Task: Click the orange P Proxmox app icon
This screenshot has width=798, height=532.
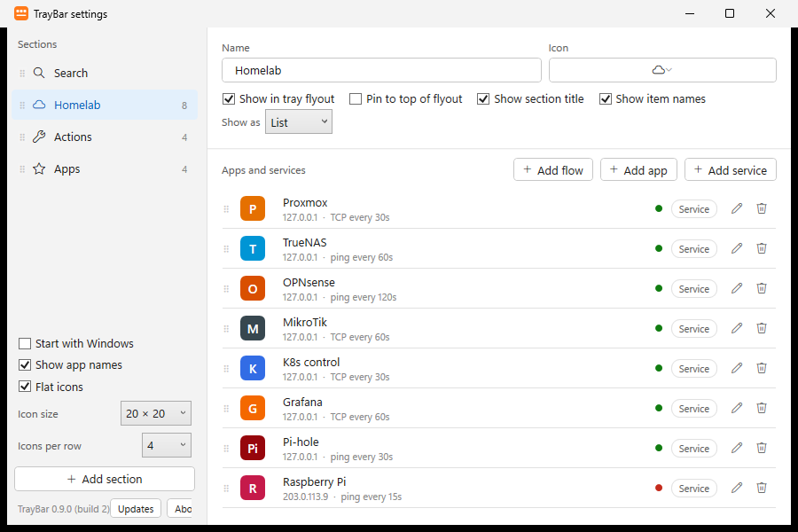Action: (x=253, y=208)
